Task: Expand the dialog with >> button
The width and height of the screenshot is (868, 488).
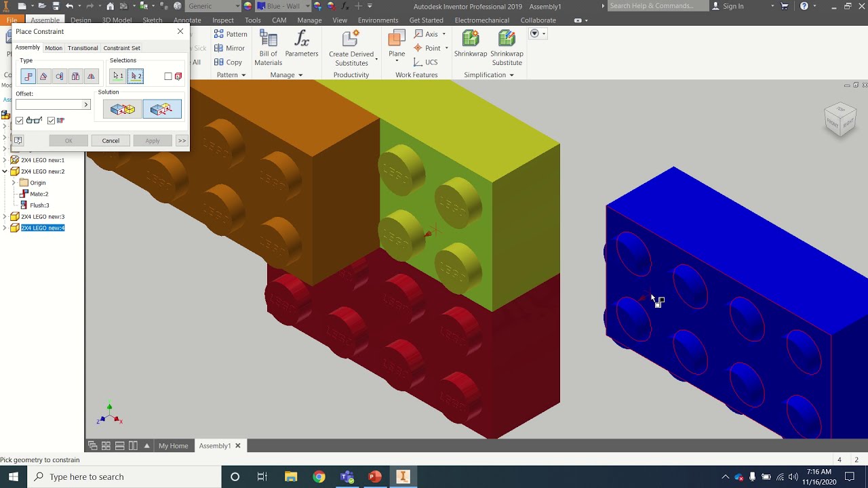Action: point(182,140)
